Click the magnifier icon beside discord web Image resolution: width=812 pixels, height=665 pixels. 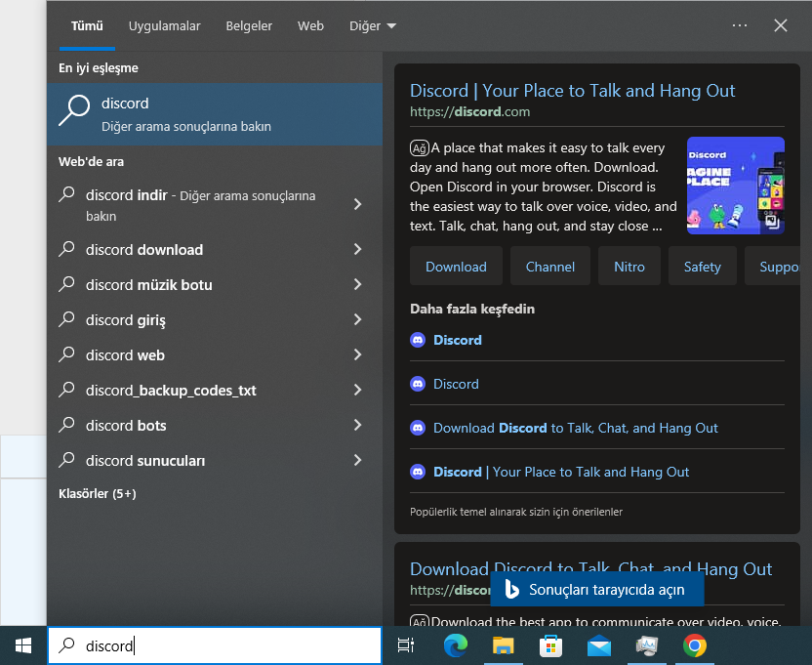pyautogui.click(x=66, y=354)
